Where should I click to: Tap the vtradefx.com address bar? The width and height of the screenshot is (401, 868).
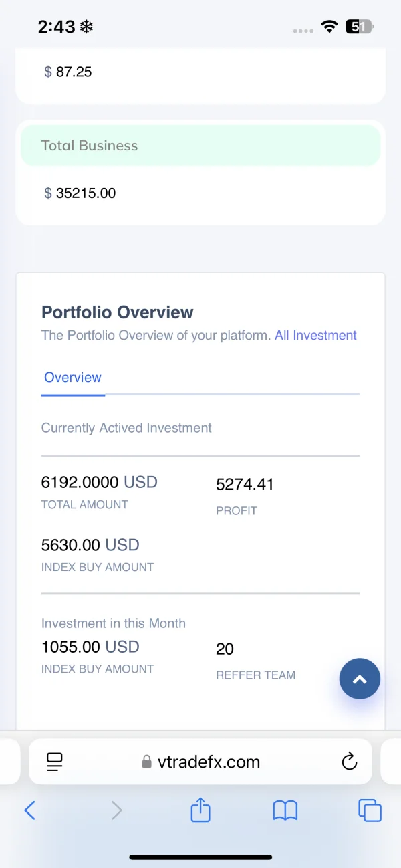coord(200,762)
